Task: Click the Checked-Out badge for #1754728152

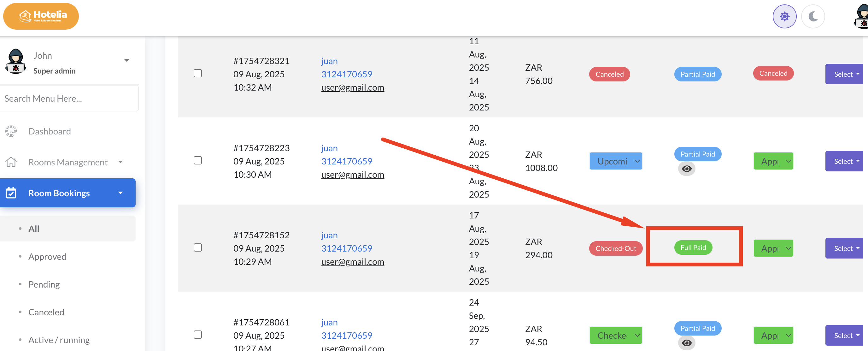Action: coord(616,248)
